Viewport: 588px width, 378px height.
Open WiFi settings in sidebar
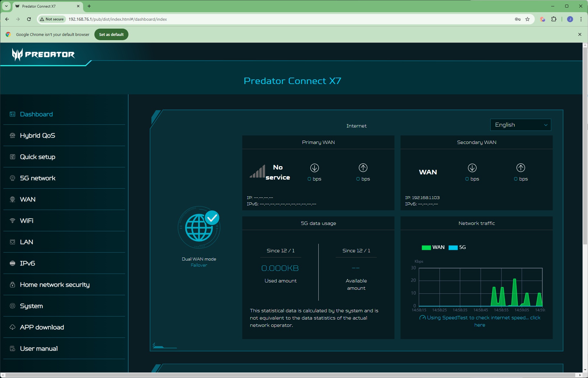[x=26, y=221]
